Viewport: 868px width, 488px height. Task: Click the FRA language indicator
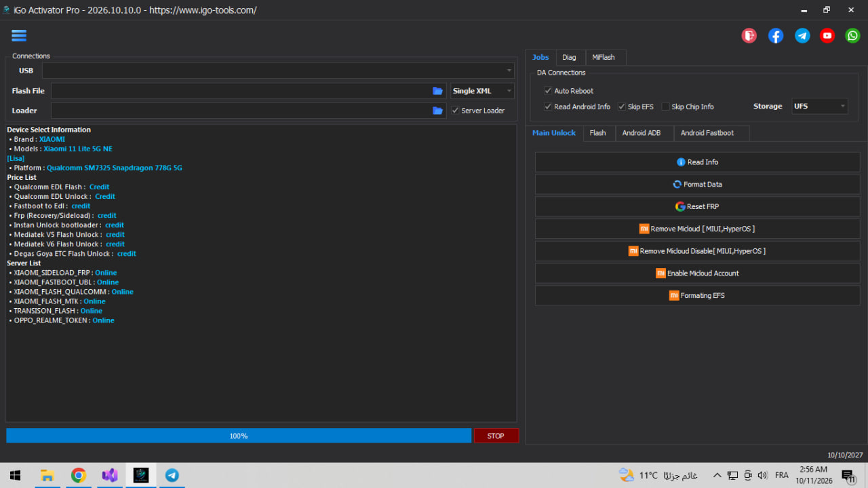[782, 475]
